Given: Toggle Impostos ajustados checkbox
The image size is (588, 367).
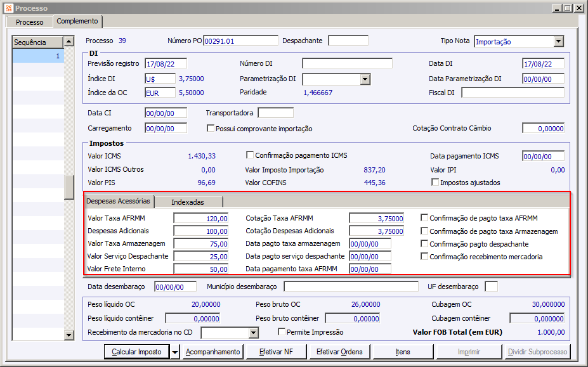Looking at the screenshot, I should point(435,183).
